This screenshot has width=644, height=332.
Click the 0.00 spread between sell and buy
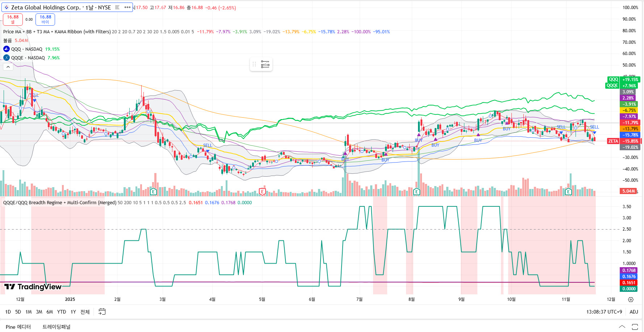29,20
